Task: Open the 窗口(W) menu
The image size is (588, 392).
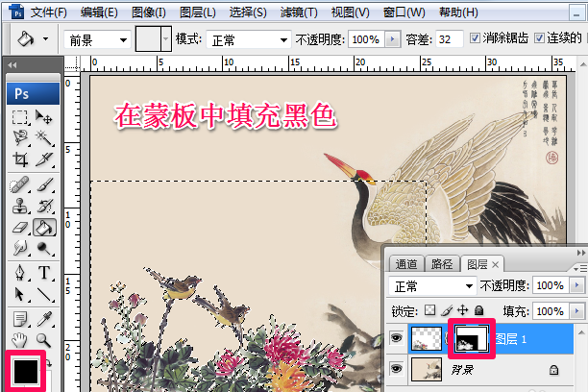Action: coord(404,12)
